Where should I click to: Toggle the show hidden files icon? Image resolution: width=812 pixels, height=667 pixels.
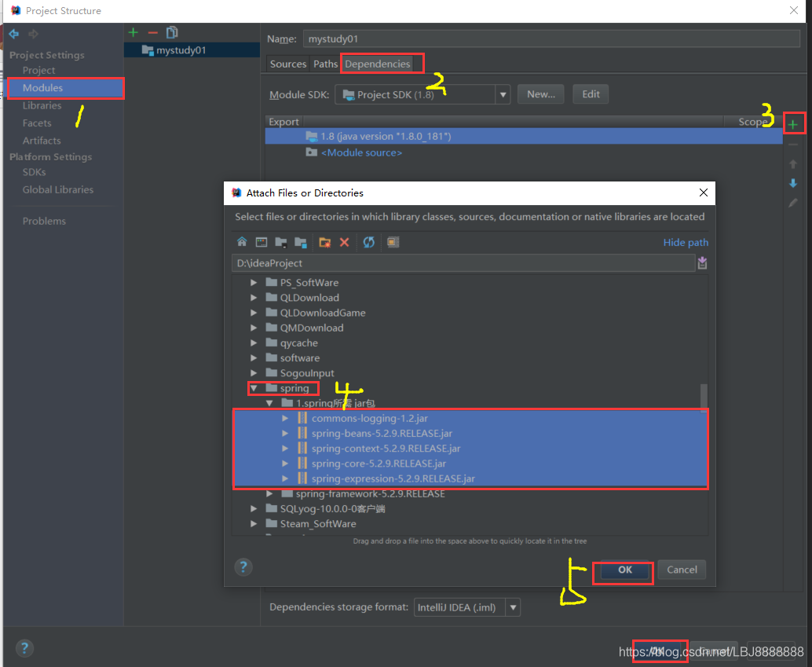coord(393,242)
